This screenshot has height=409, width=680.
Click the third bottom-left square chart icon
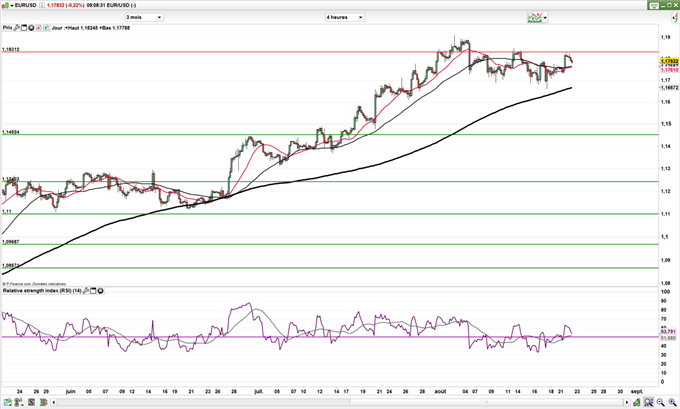pos(31,402)
